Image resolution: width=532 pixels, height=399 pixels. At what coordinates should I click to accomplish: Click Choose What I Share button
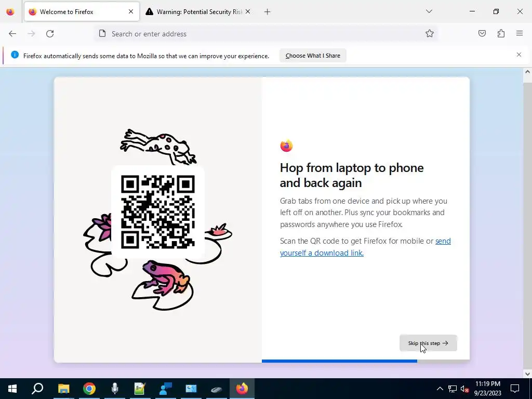pos(313,56)
